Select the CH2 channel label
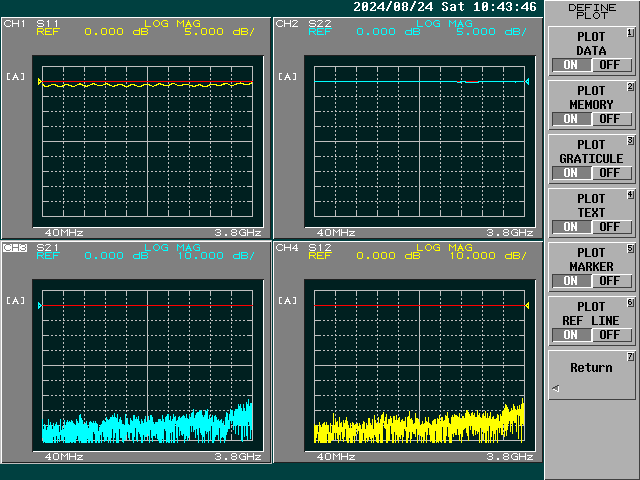The image size is (640, 480). point(286,23)
